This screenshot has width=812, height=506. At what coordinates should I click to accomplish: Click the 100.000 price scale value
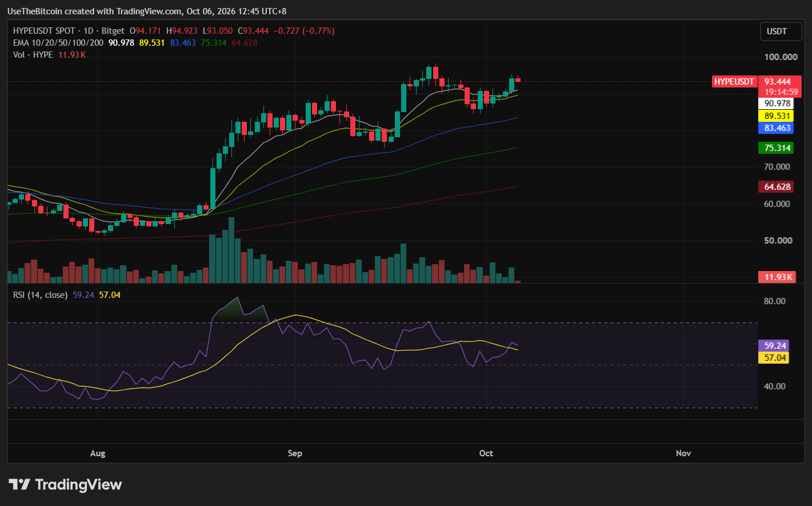tap(781, 57)
